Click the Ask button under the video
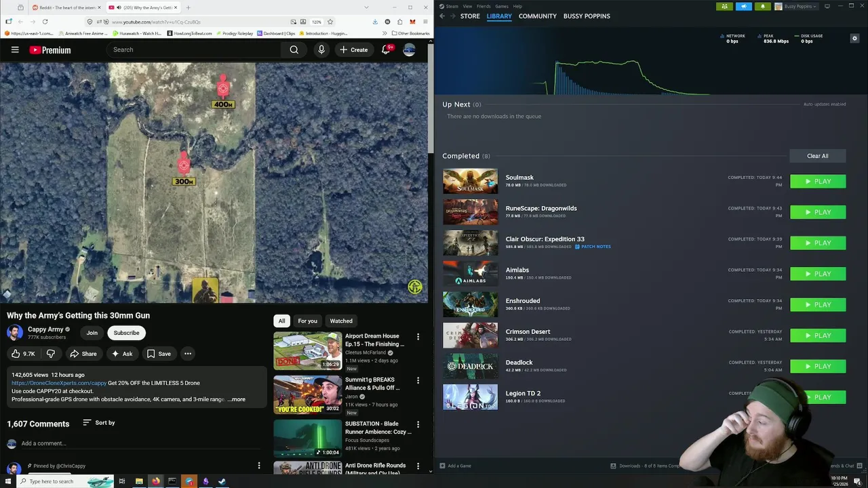868x488 pixels. (122, 354)
